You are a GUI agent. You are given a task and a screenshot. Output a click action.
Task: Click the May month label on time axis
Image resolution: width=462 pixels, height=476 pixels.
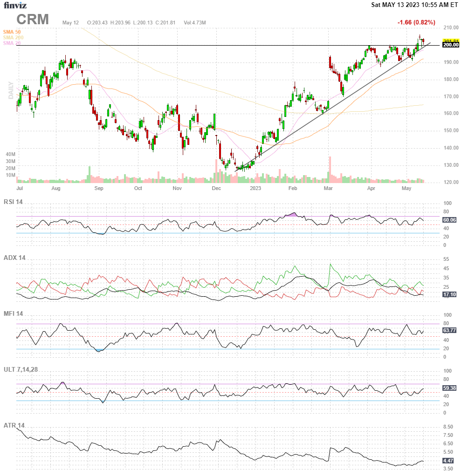(x=407, y=188)
